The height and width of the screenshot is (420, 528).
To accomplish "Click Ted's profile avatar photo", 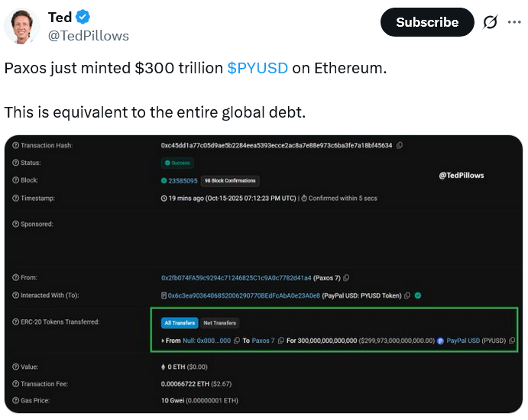I will coord(22,25).
